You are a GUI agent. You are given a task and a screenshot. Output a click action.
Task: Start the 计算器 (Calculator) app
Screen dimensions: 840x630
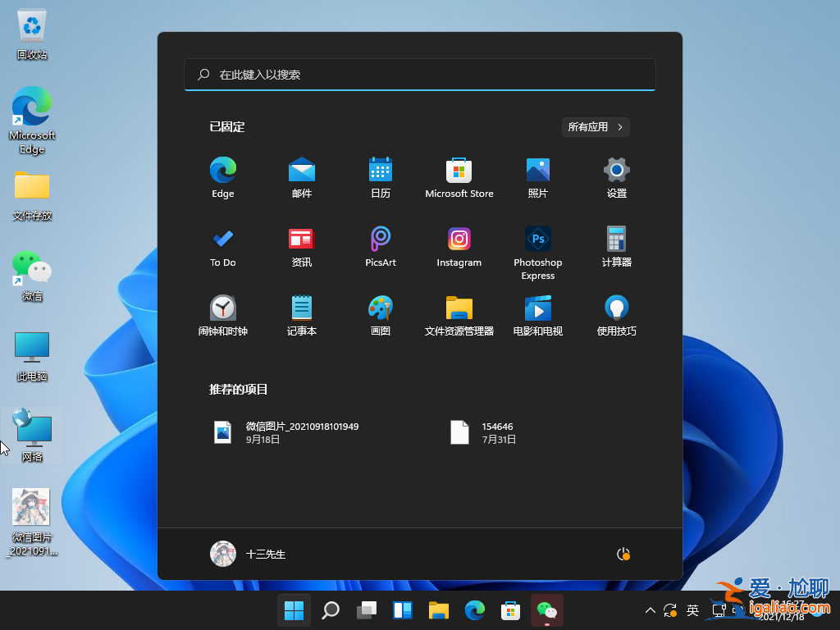[x=616, y=246]
